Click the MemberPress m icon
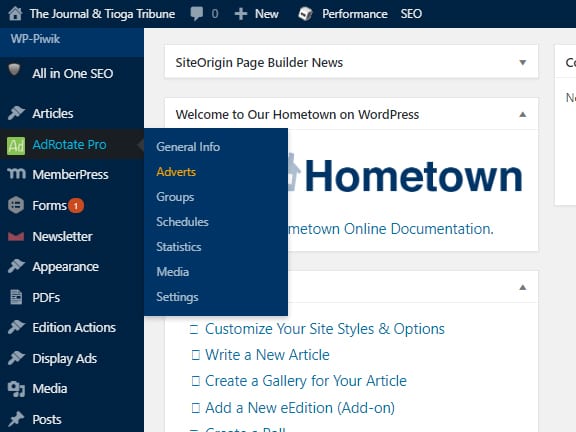 pyautogui.click(x=17, y=173)
